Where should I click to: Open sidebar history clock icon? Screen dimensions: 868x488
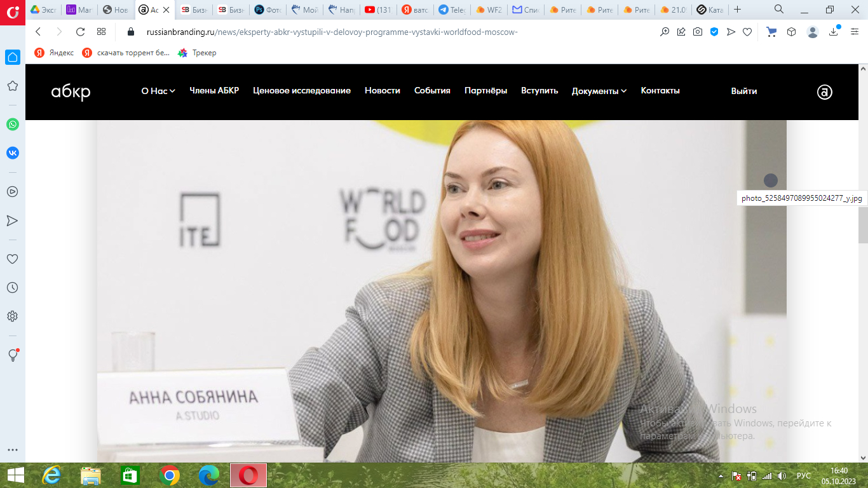13,288
